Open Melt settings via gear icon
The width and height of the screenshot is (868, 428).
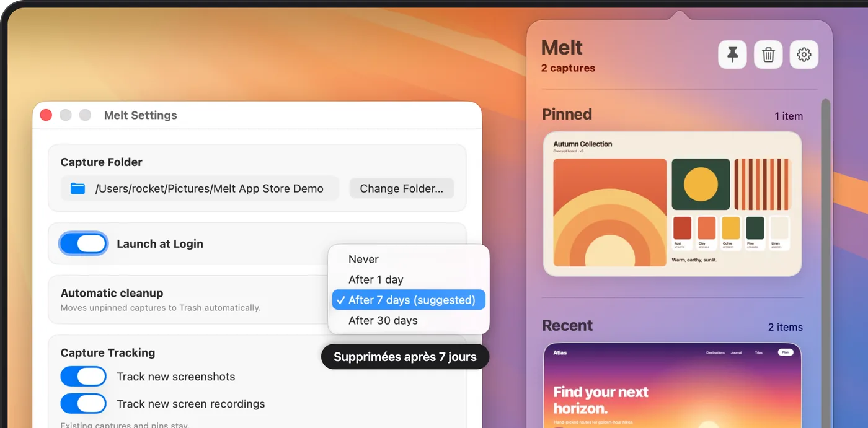click(804, 55)
